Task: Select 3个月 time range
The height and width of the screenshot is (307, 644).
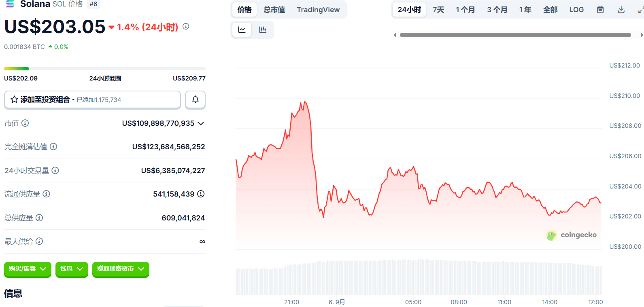Action: [x=497, y=10]
